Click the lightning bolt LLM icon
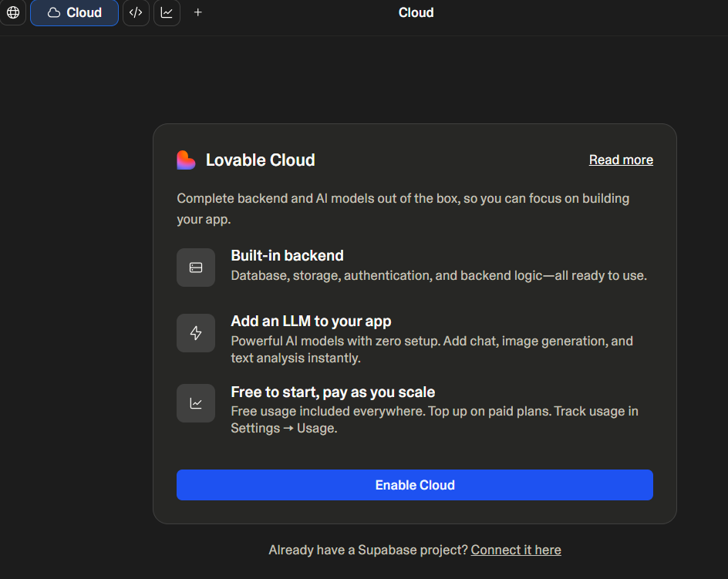 tap(196, 333)
